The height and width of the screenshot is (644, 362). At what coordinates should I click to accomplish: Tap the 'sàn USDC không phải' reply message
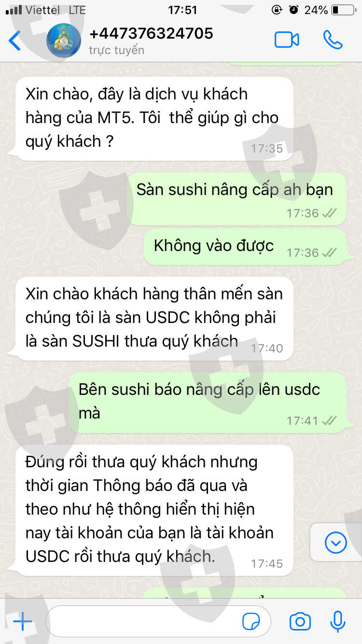coord(151,319)
